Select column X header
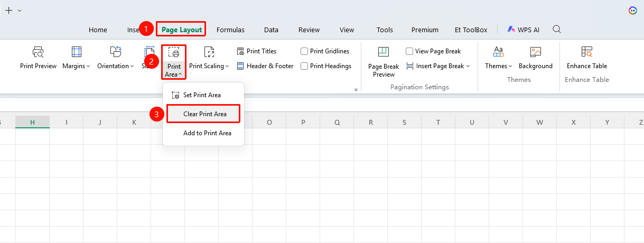This screenshot has width=644, height=243. tap(573, 122)
